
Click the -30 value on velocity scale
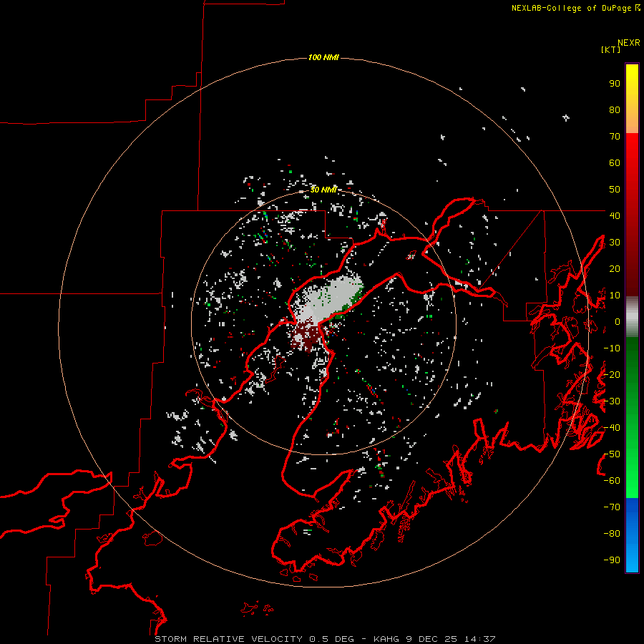(x=612, y=401)
